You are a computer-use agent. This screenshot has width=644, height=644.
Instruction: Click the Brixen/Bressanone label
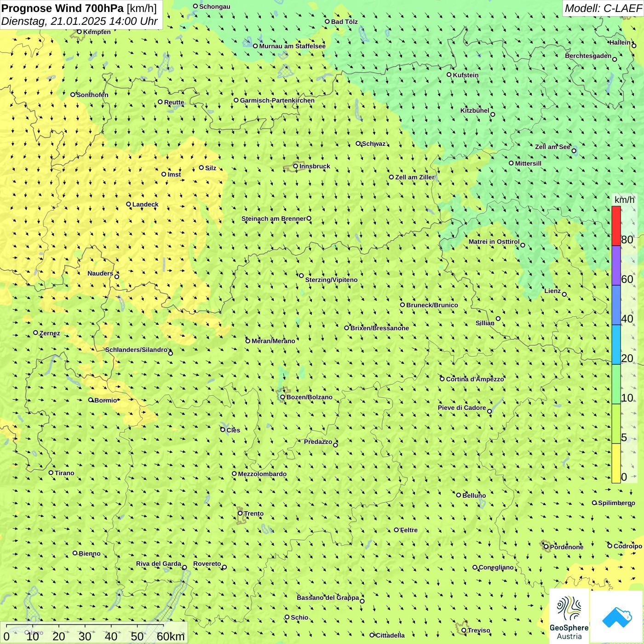coord(379,328)
